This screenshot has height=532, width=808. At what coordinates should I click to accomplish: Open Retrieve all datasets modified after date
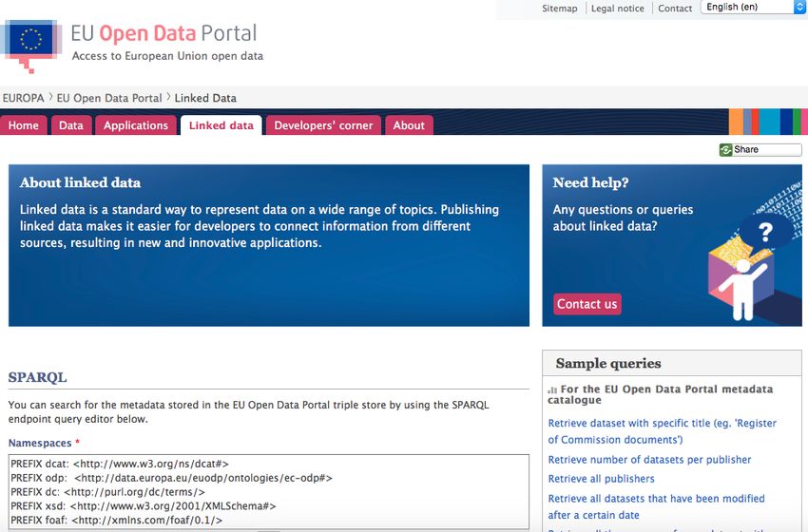656,506
